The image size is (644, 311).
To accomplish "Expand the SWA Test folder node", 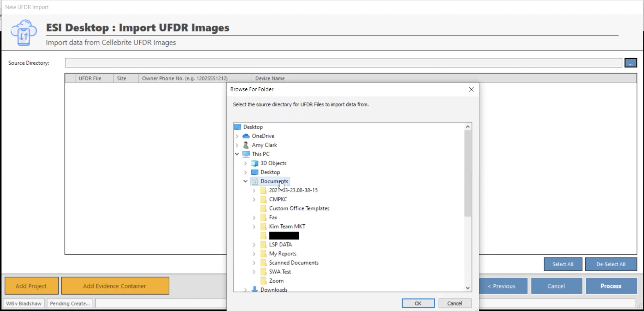I will coord(254,272).
